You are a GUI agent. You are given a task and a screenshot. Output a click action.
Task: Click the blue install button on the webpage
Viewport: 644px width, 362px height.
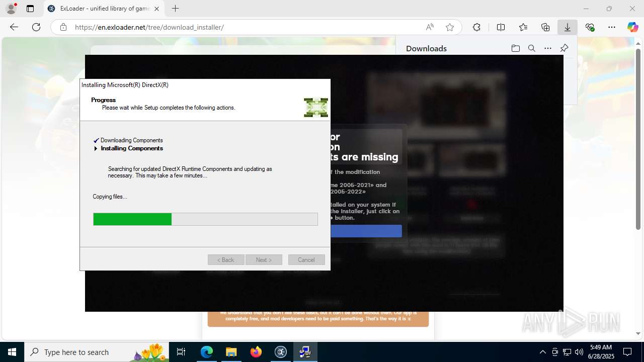tap(366, 231)
